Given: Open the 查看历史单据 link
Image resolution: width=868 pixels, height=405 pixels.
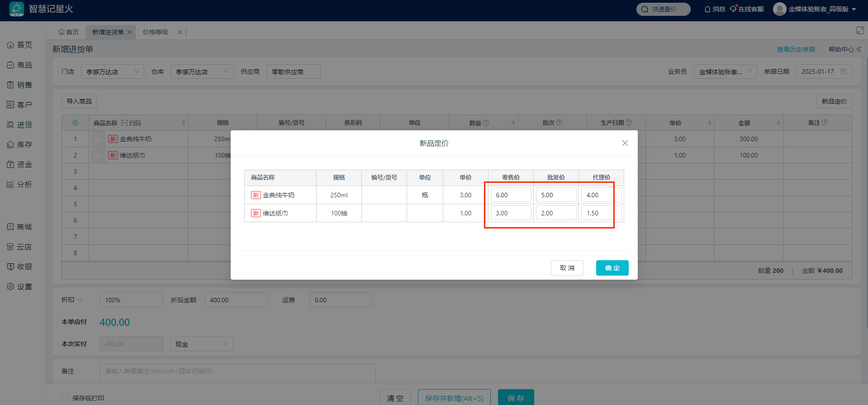Looking at the screenshot, I should 796,49.
